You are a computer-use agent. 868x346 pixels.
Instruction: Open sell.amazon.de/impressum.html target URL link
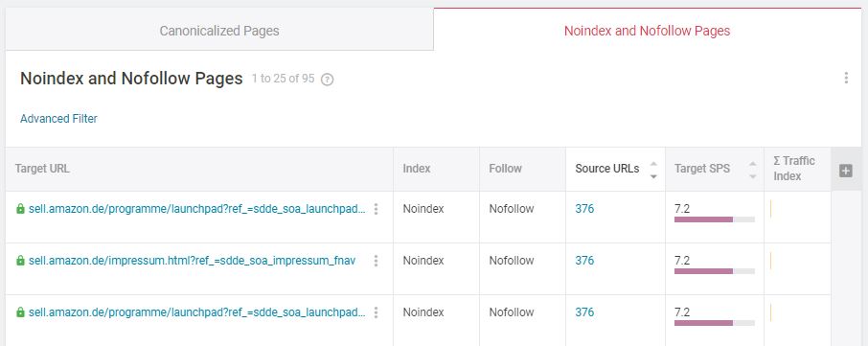click(192, 261)
